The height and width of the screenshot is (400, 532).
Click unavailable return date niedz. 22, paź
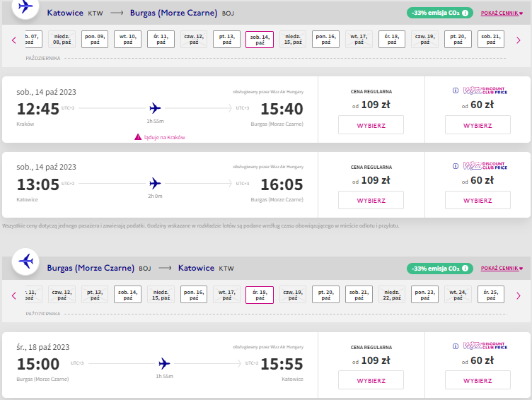391,294
